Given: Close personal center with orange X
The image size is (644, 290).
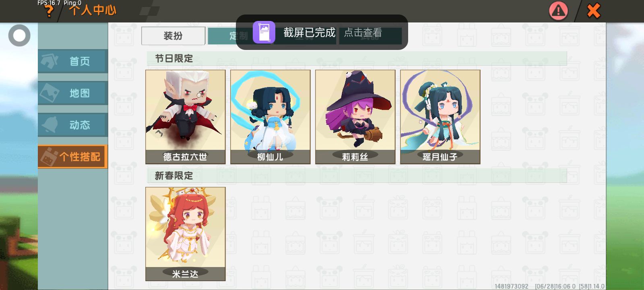Looking at the screenshot, I should coord(593,11).
